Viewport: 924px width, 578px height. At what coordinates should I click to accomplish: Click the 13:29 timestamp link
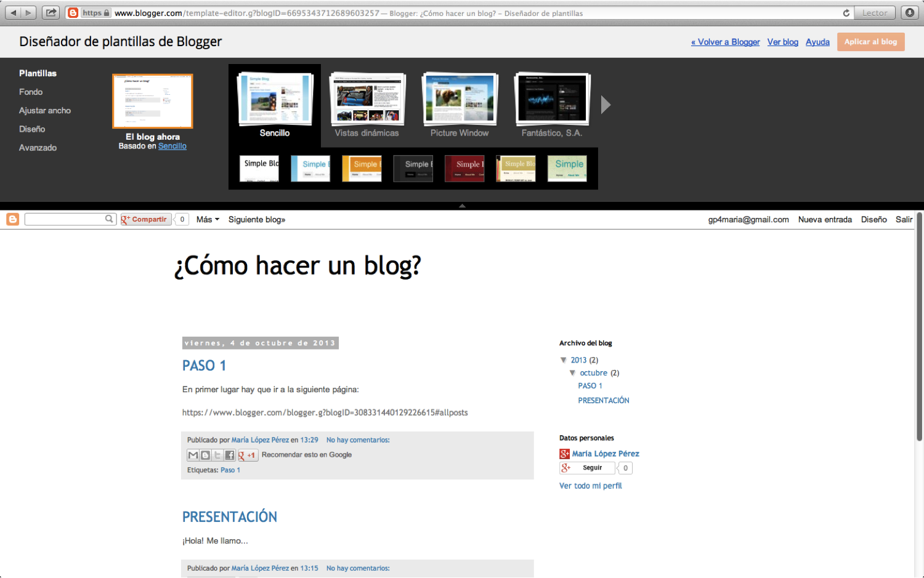309,440
